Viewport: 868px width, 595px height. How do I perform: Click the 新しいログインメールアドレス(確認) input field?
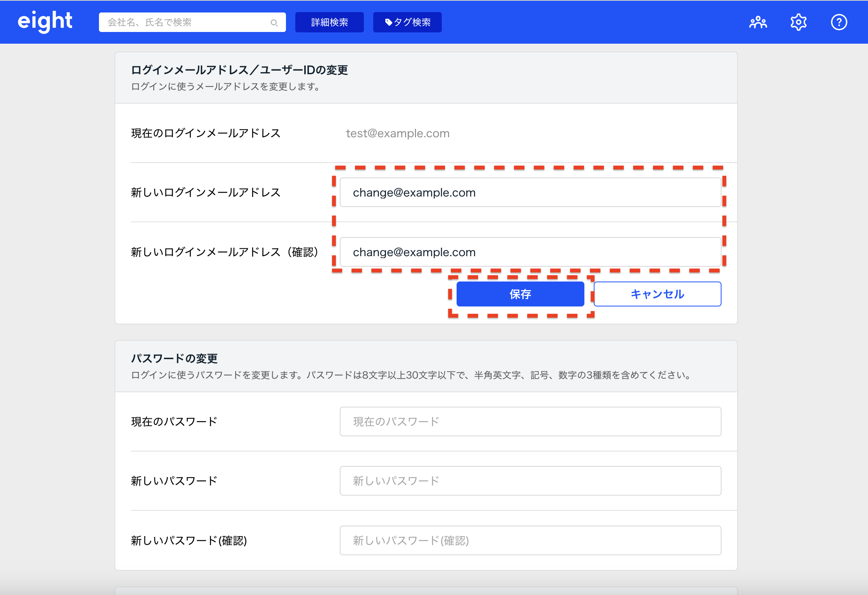[x=530, y=252]
